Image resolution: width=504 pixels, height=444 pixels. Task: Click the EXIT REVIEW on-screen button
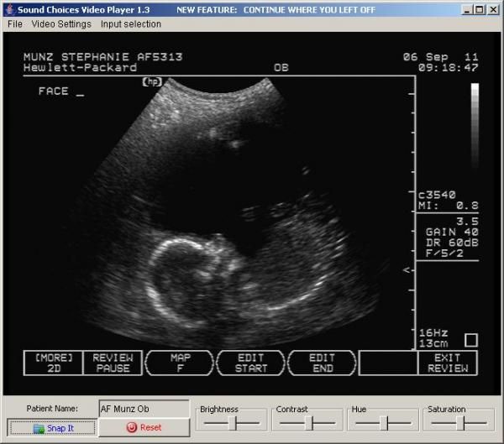tap(448, 363)
